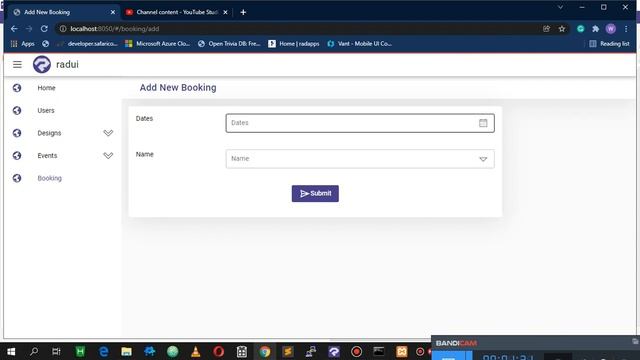Open developer.safarico bookmark

(88, 44)
